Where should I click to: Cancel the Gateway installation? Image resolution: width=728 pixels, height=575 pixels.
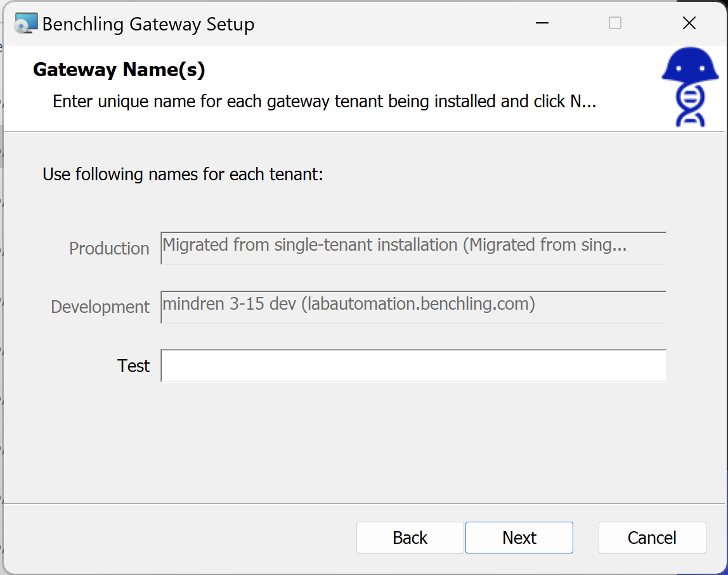click(x=652, y=538)
